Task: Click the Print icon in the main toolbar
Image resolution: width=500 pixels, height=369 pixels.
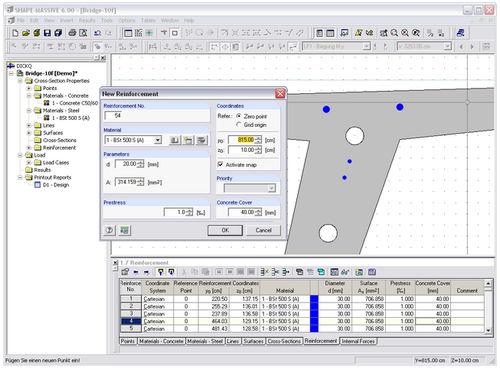Action: point(72,33)
